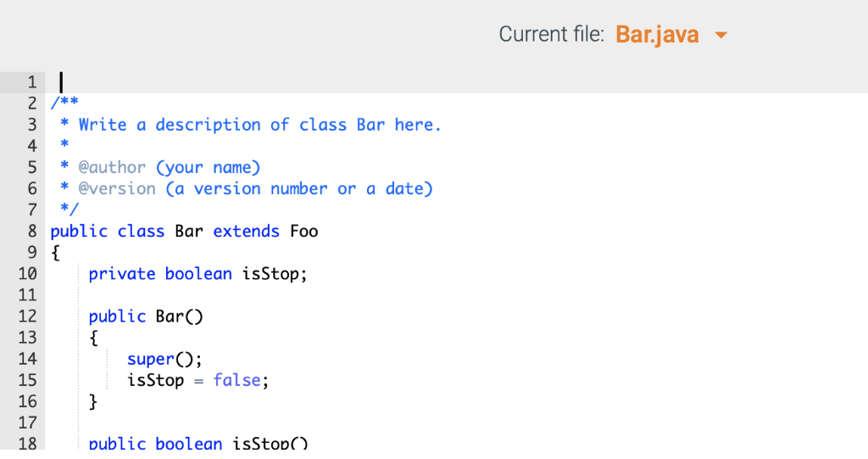This screenshot has width=868, height=459.
Task: Click line number 14 in gutter
Action: click(x=28, y=359)
